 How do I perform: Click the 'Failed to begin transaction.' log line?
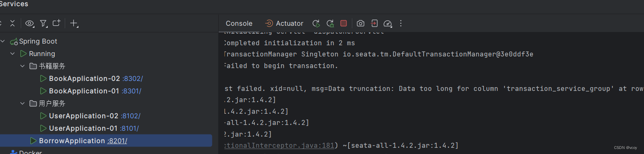click(281, 66)
